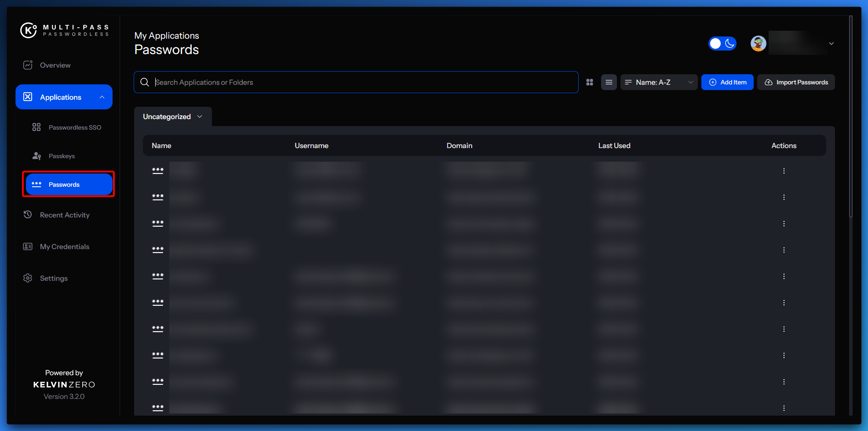The width and height of the screenshot is (868, 431).
Task: Click the Add Item button
Action: pyautogui.click(x=727, y=82)
